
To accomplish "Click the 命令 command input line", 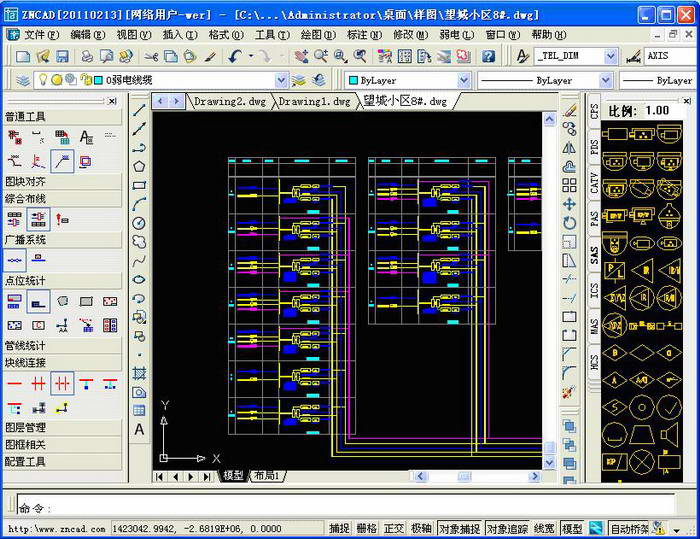I will (x=300, y=507).
